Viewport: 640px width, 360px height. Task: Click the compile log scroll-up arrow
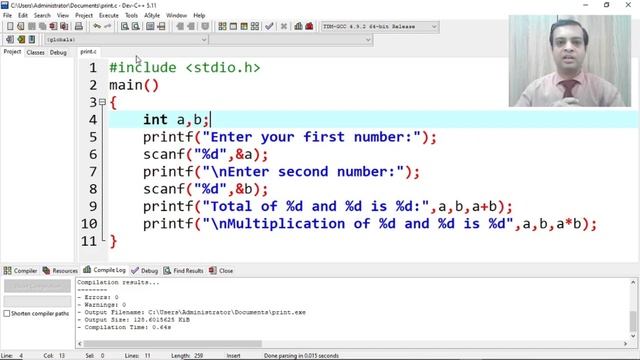click(633, 282)
